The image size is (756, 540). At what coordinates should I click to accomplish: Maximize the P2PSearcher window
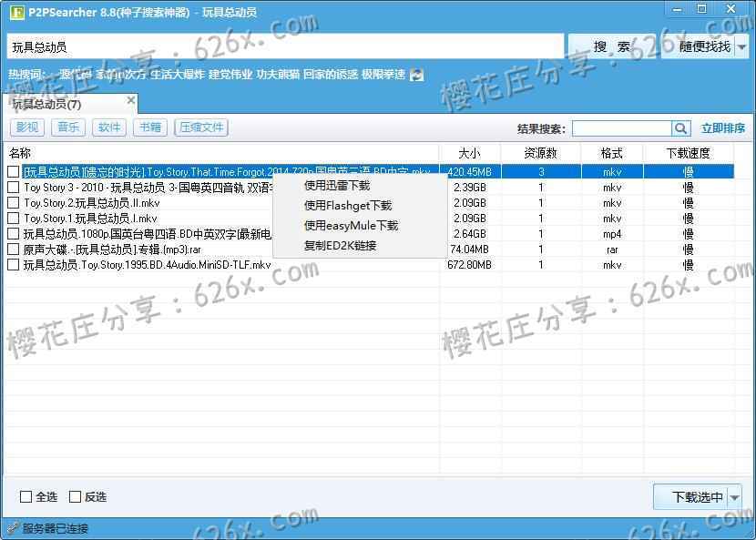click(x=702, y=9)
